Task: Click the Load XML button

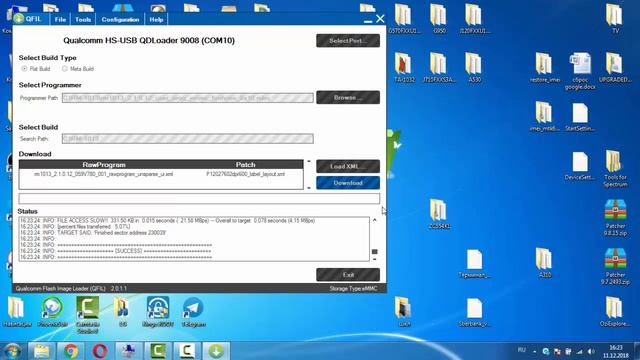Action: tap(348, 166)
